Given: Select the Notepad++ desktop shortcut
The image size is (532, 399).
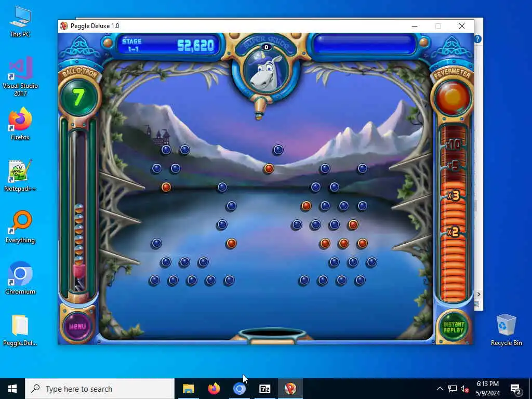Looking at the screenshot, I should point(20,176).
